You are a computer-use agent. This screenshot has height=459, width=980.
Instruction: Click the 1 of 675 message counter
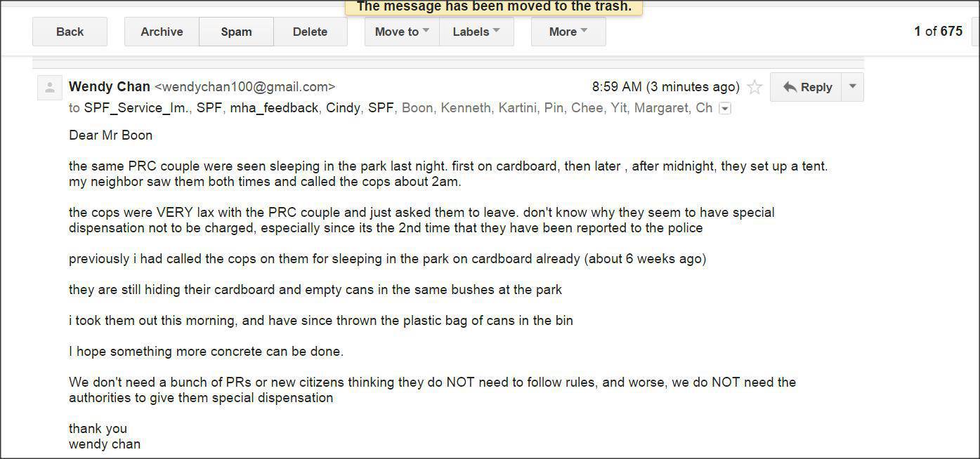pos(938,31)
